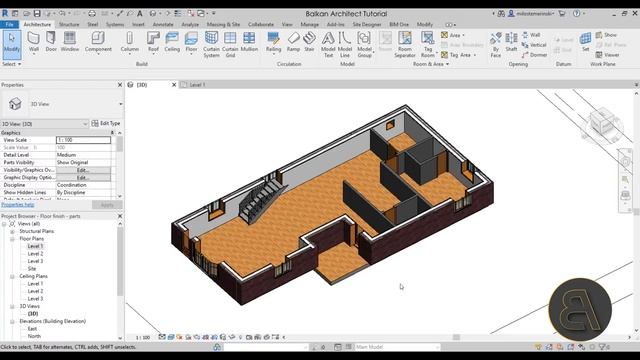Select the Site floor plan entry
This screenshot has width=640, height=360.
pyautogui.click(x=32, y=269)
